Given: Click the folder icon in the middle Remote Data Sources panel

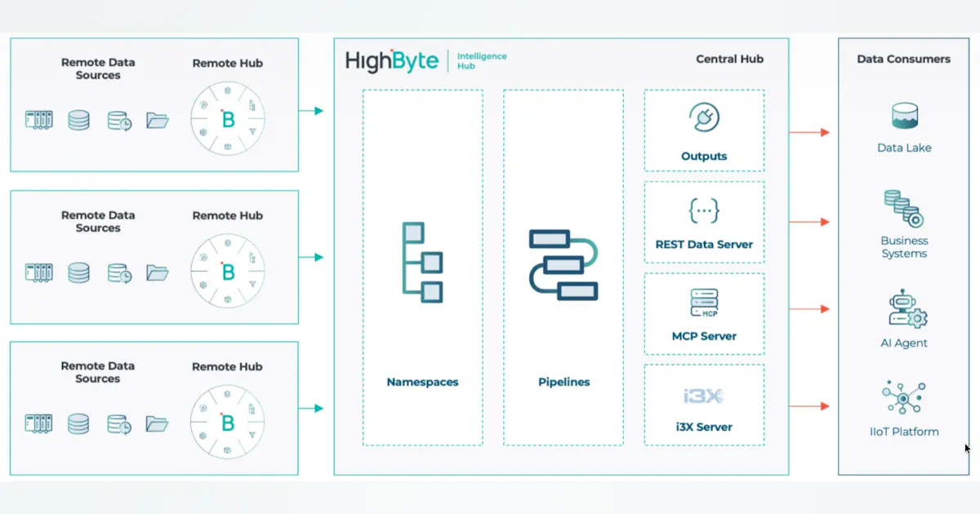Looking at the screenshot, I should (x=158, y=273).
